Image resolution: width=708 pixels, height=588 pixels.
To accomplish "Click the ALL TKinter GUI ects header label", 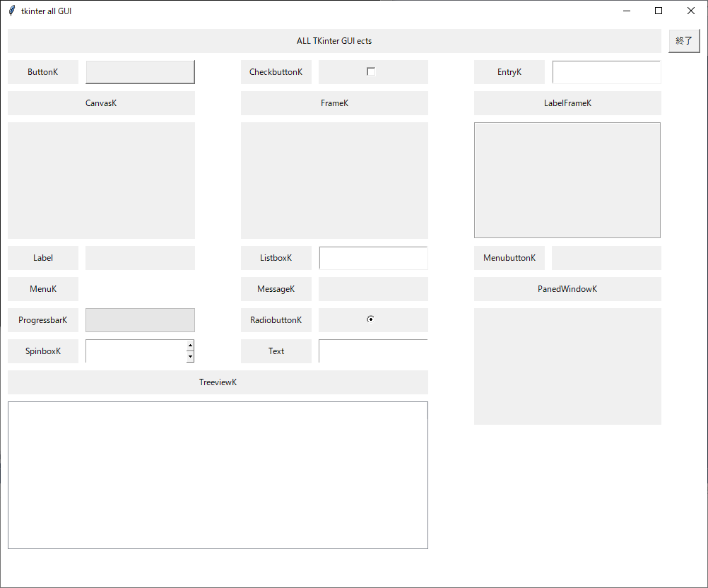I will pyautogui.click(x=335, y=41).
